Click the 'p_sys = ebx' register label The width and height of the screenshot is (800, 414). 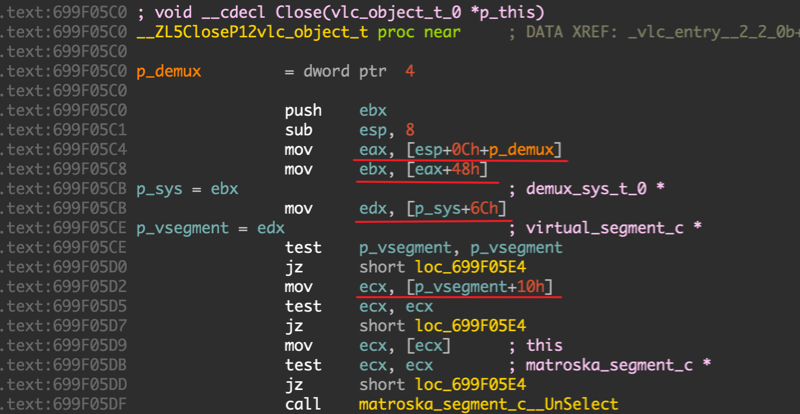[x=187, y=189]
